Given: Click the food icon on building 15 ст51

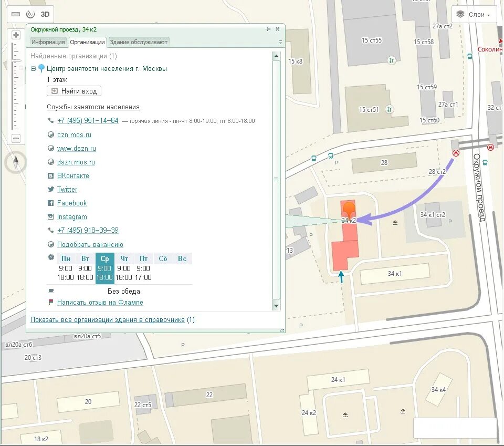Looking at the screenshot, I should [389, 109].
